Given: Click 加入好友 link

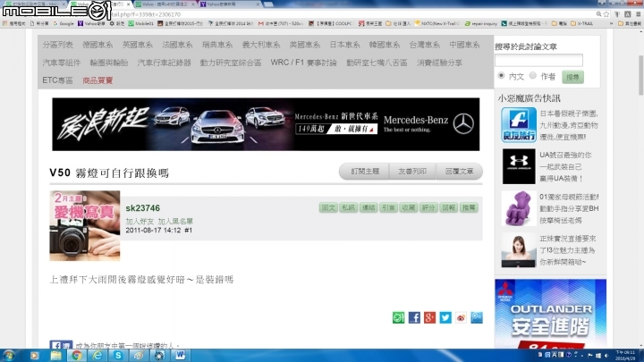Looking at the screenshot, I should click(x=140, y=222).
